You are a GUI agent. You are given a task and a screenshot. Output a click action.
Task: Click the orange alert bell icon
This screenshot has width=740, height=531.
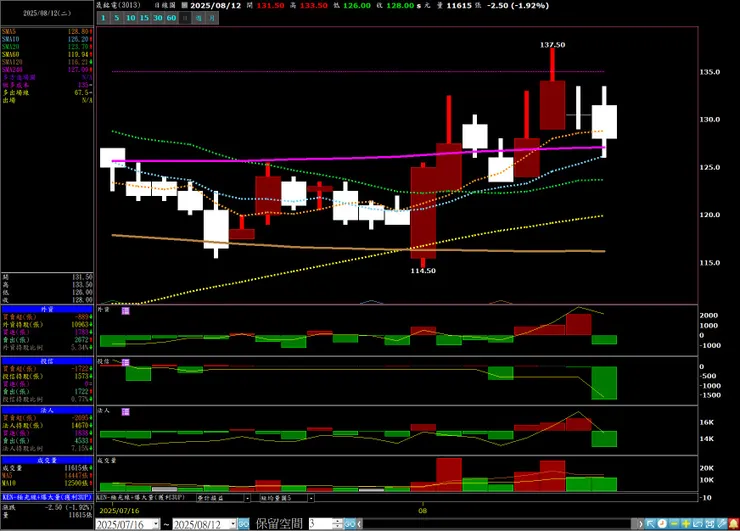click(733, 524)
